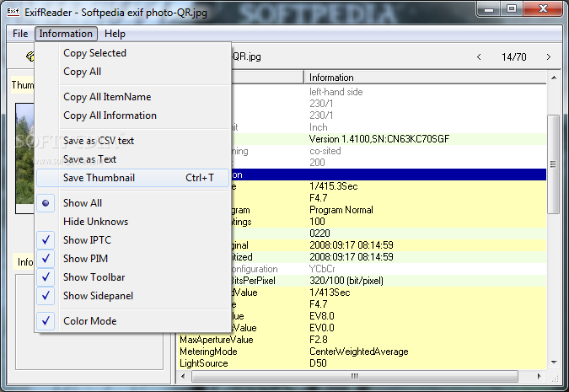The height and width of the screenshot is (392, 569).
Task: Minimize the ExifReader window
Action: [x=488, y=9]
